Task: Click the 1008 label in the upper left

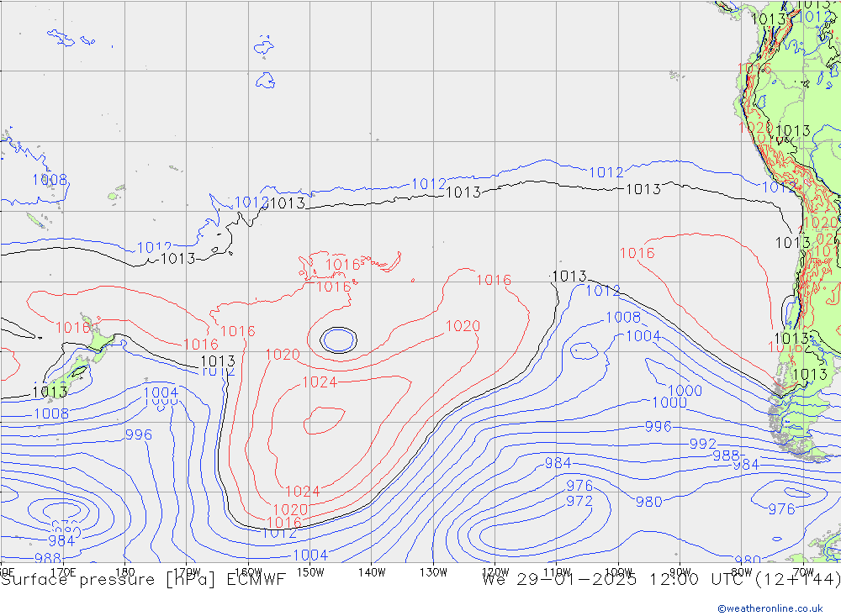Action: (50, 180)
